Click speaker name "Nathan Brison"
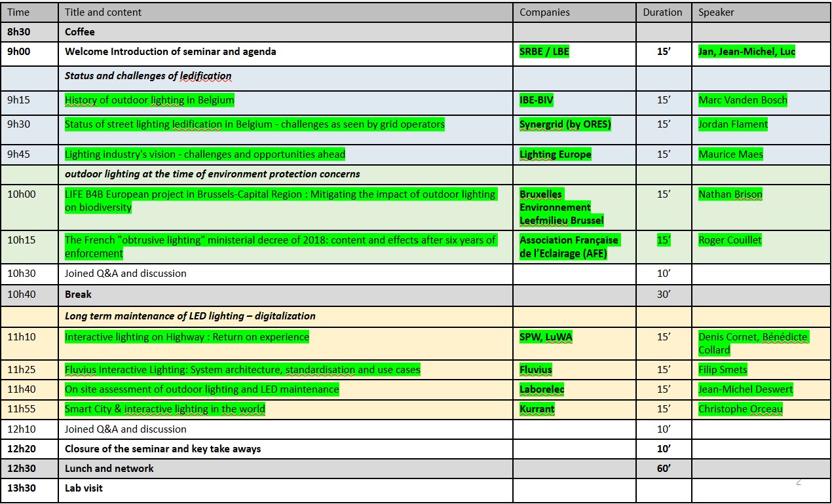This screenshot has width=832, height=504. click(x=730, y=194)
